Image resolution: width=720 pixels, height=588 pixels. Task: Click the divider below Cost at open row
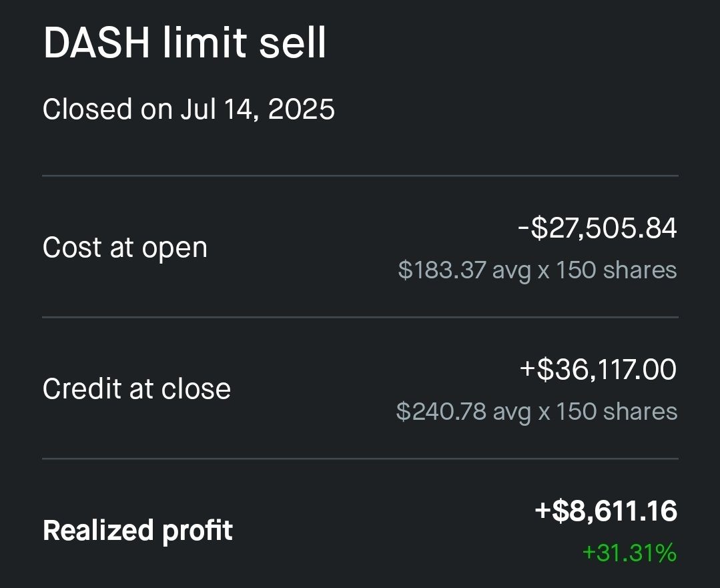pos(360,317)
